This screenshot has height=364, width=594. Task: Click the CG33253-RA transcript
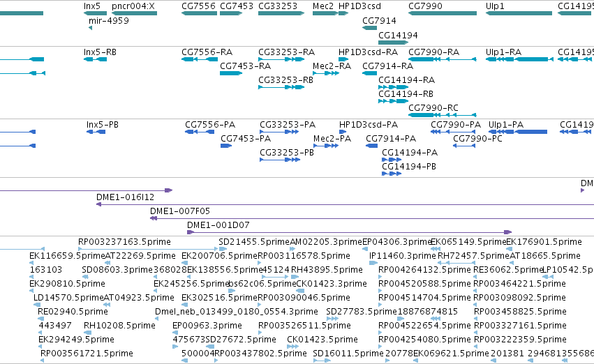(x=281, y=59)
